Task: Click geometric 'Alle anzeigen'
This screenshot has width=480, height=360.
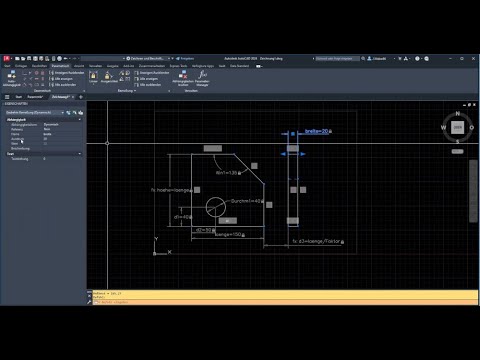Action: pos(61,79)
